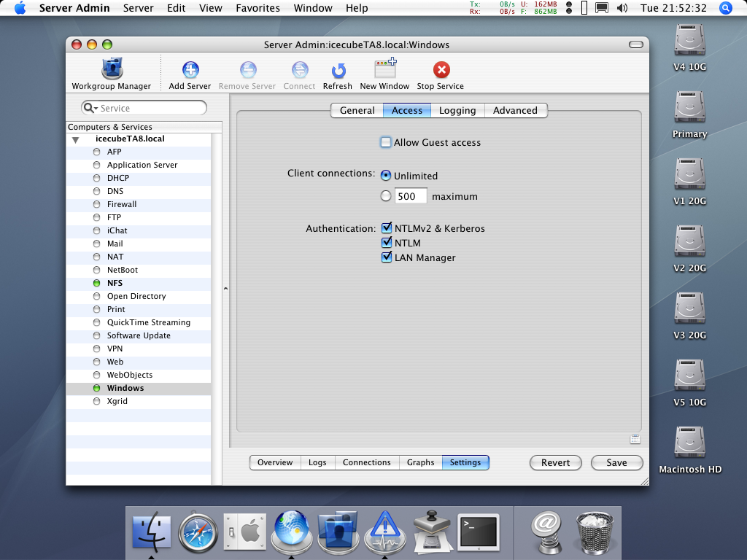Image resolution: width=747 pixels, height=560 pixels.
Task: Launch Safari from the Dock
Action: (198, 532)
